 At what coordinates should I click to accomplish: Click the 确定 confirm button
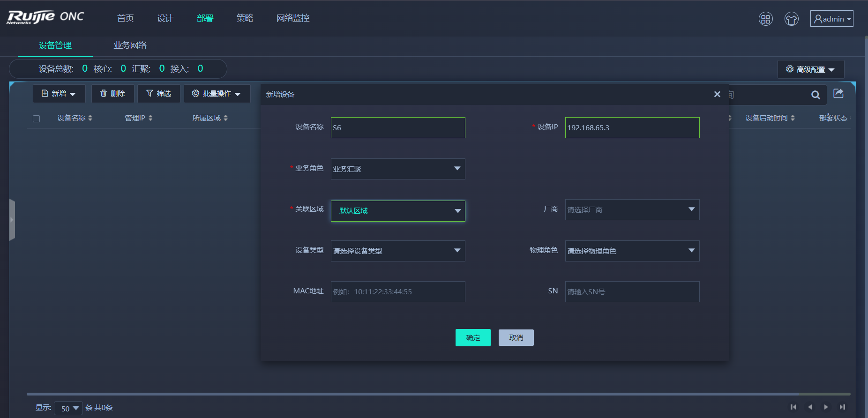(473, 337)
